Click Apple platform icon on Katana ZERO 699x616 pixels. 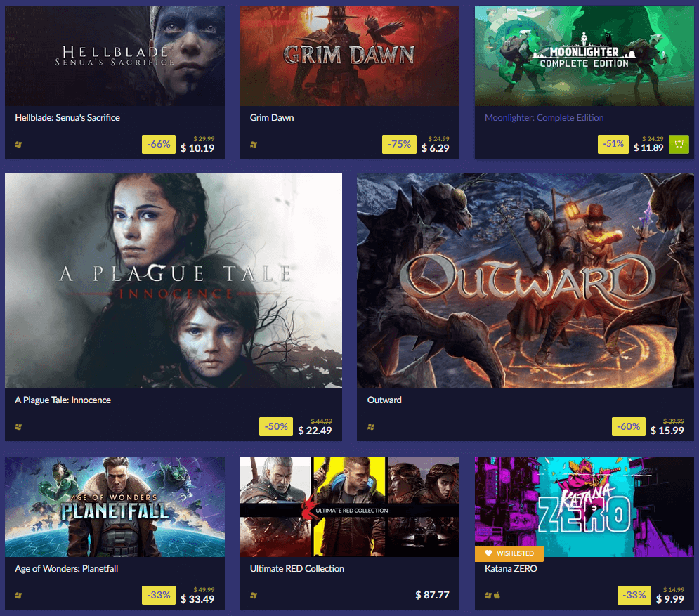click(x=497, y=595)
